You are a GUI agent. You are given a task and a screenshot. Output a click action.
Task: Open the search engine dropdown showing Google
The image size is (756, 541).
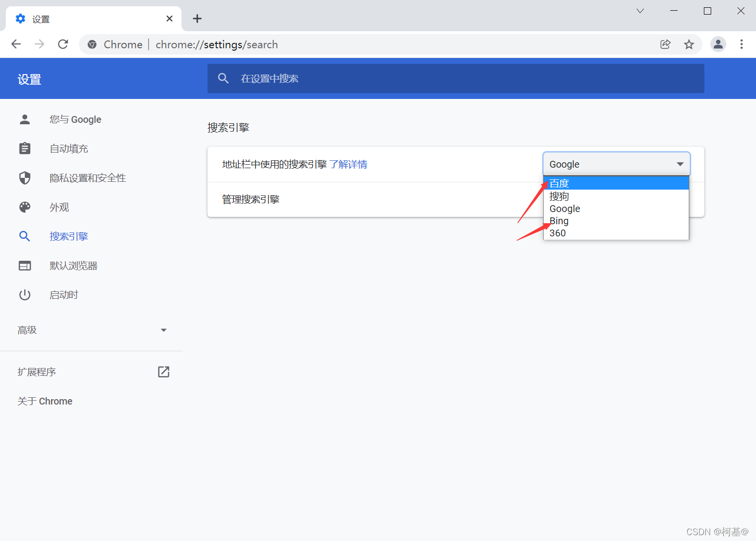coord(617,164)
